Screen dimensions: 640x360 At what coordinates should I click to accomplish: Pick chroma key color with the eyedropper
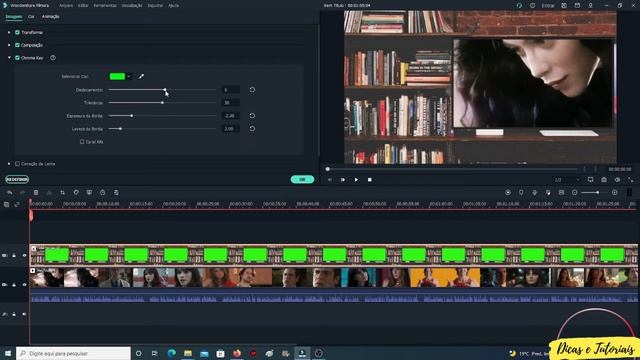point(141,76)
